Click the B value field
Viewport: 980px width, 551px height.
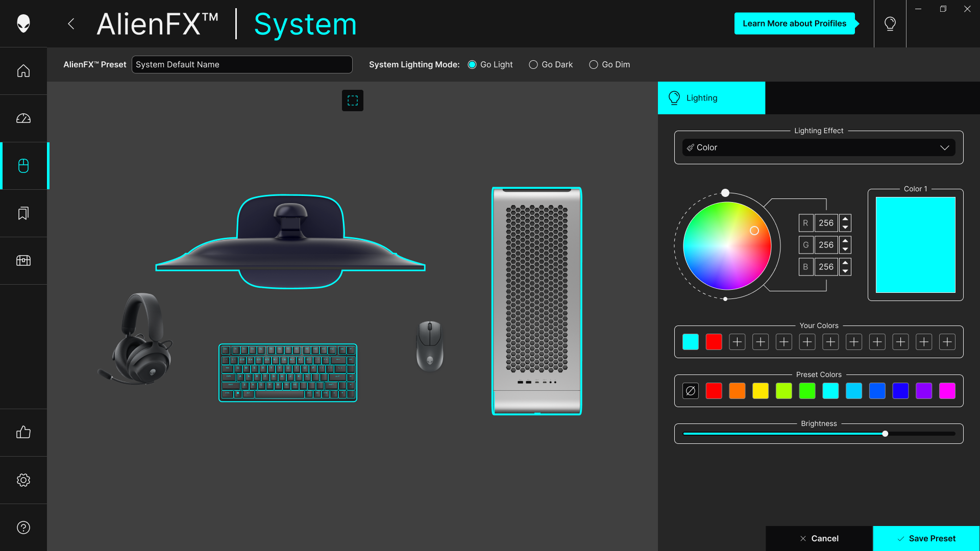[826, 267]
